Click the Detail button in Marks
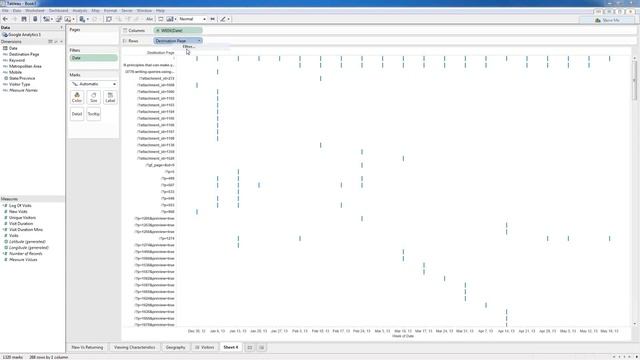Image resolution: width=640 pixels, height=360 pixels. click(77, 114)
